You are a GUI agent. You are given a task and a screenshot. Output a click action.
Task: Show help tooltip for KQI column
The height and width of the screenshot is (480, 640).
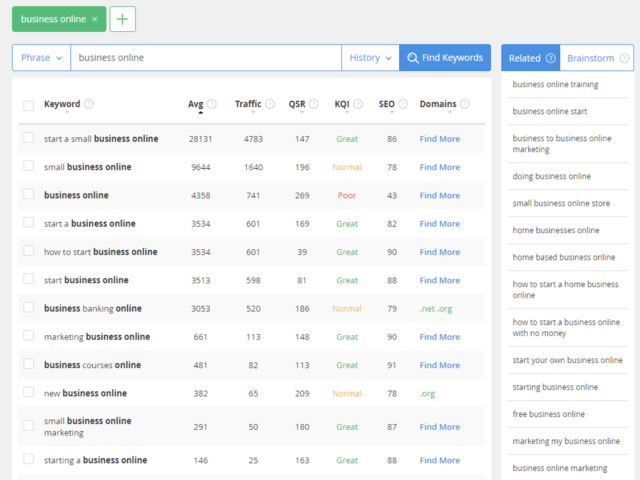coord(358,104)
